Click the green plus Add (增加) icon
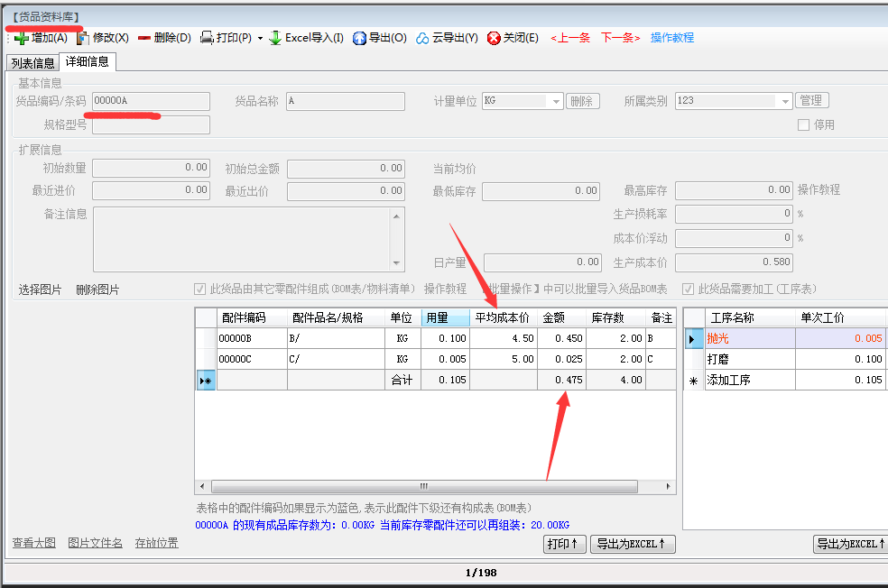This screenshot has width=888, height=588. click(20, 38)
